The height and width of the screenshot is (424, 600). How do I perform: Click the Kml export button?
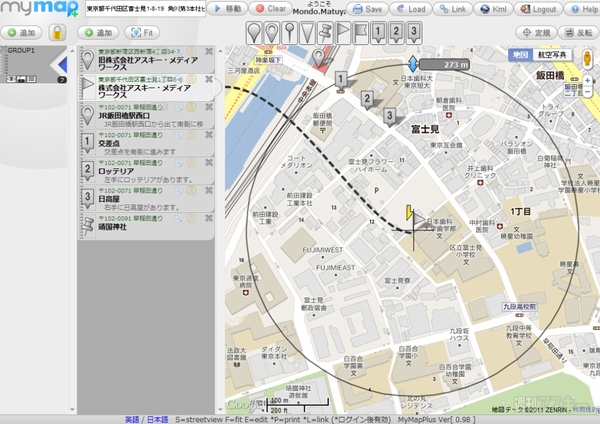click(493, 9)
